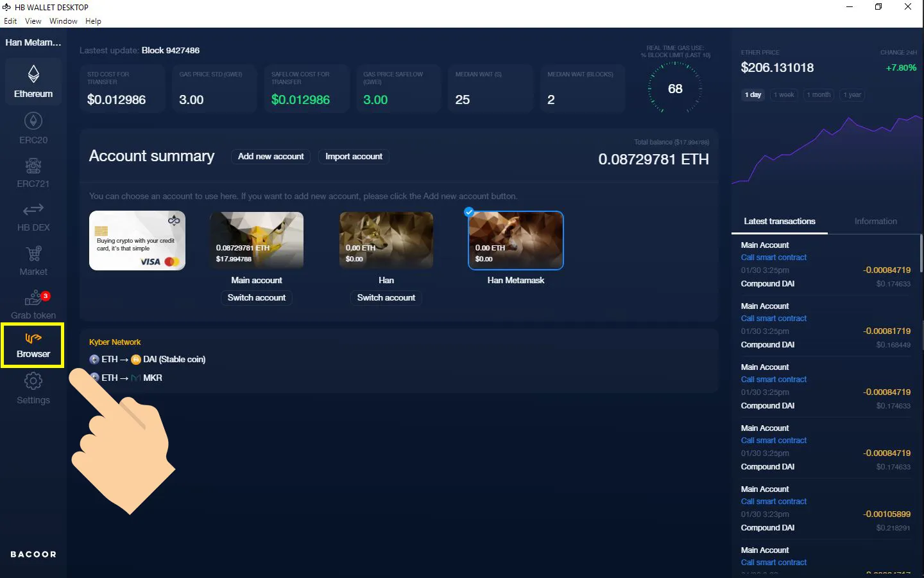The image size is (924, 578).
Task: Open the ERC721 collectibles section
Action: (x=33, y=169)
